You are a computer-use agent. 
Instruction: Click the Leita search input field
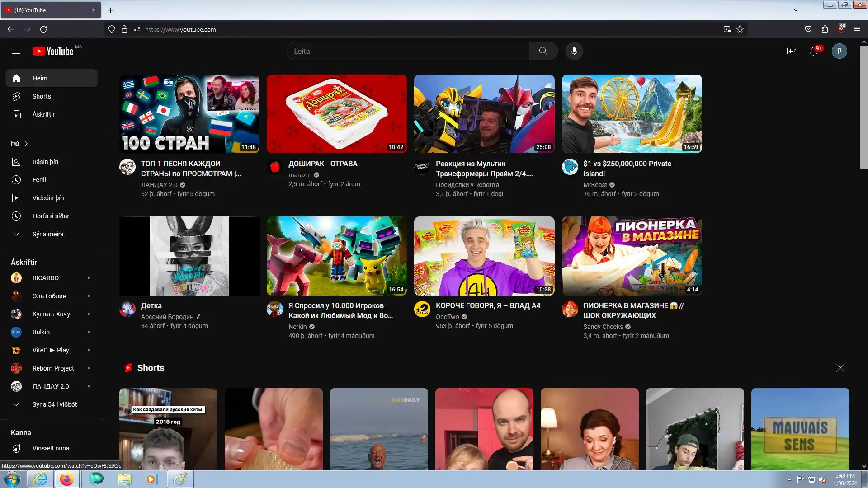coord(407,51)
